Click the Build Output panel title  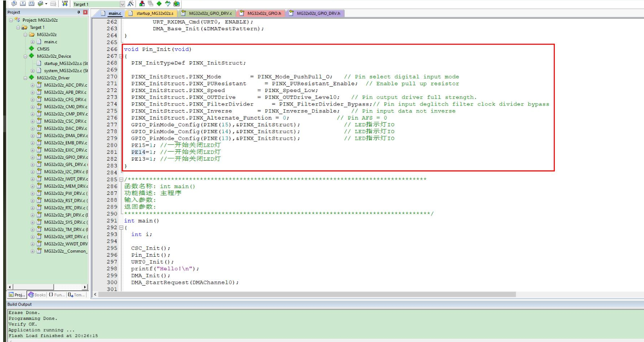20,305
